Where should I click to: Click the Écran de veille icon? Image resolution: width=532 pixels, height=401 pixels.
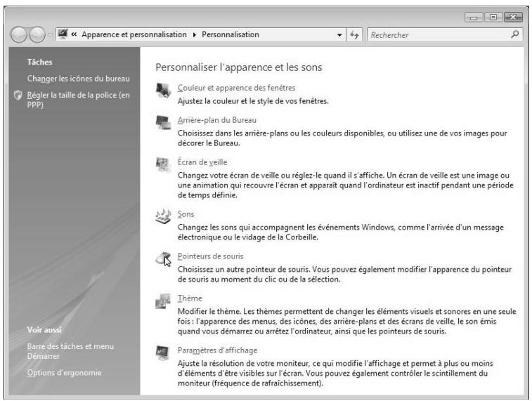(163, 164)
